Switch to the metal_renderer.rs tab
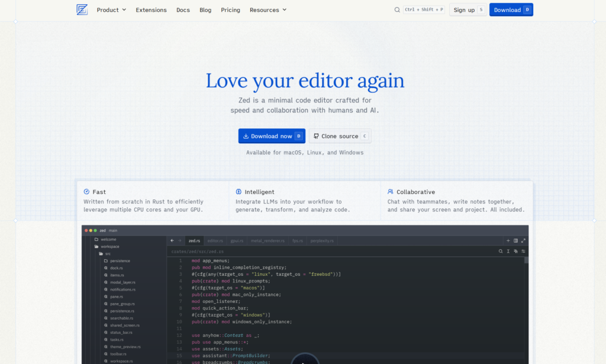Image resolution: width=606 pixels, height=364 pixels. point(267,241)
